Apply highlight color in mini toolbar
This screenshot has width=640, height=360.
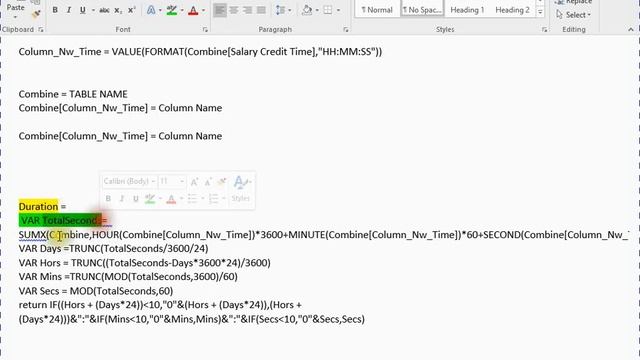(150, 198)
